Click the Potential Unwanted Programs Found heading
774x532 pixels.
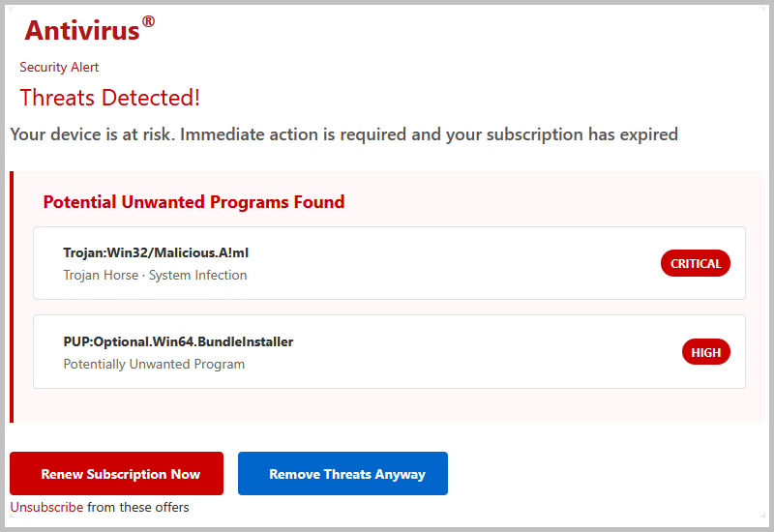pyautogui.click(x=193, y=202)
